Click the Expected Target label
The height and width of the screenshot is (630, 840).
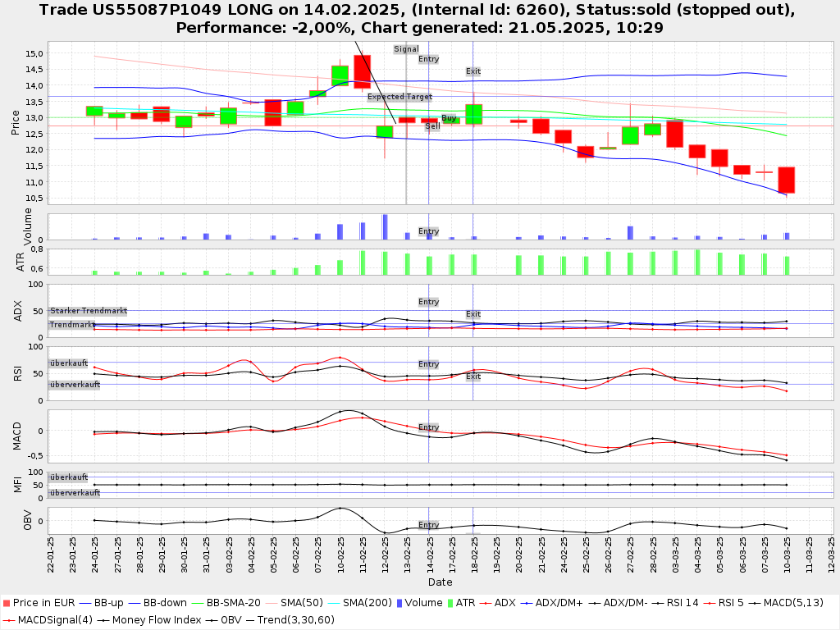click(x=399, y=97)
